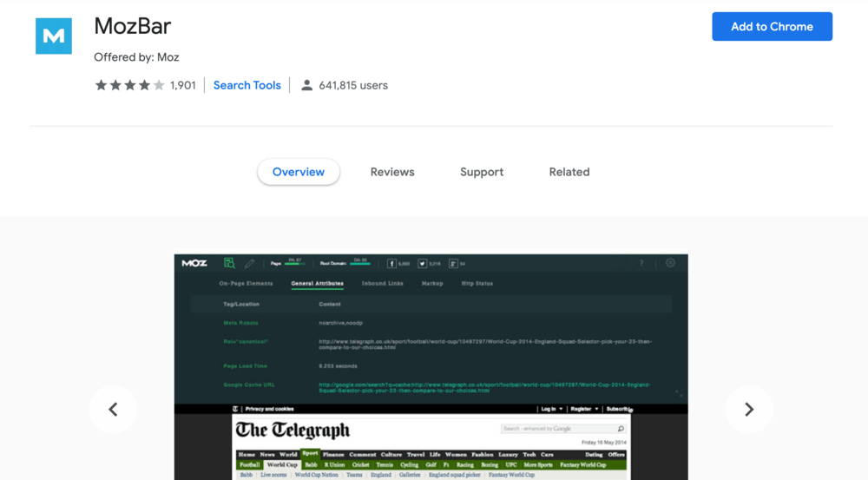This screenshot has height=480, width=868.
Task: Click the users person icon
Action: point(306,85)
